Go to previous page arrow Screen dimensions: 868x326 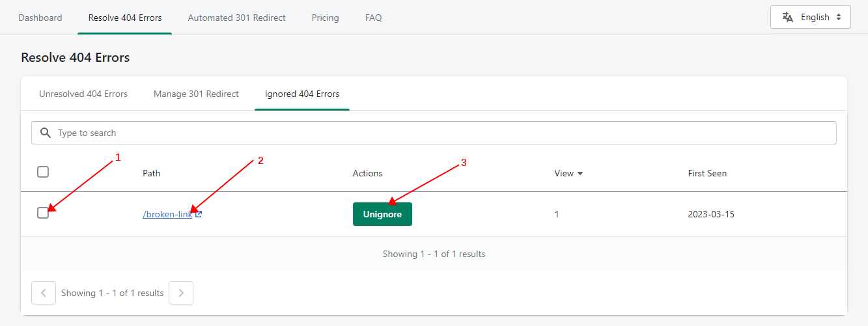point(44,293)
